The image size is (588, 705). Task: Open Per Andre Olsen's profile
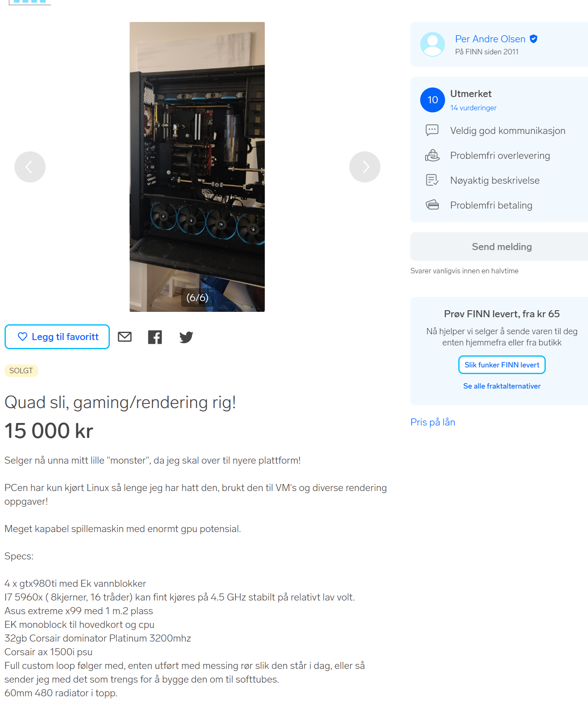(490, 39)
